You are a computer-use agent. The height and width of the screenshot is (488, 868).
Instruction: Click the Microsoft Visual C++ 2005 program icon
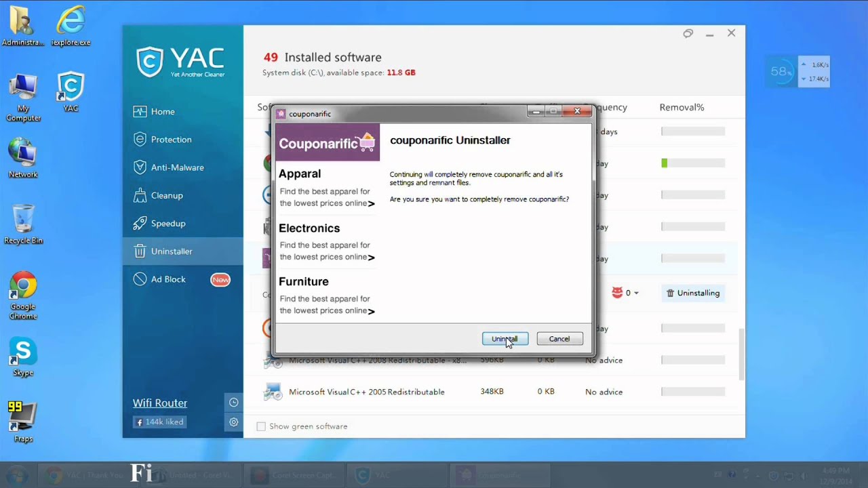tap(273, 392)
